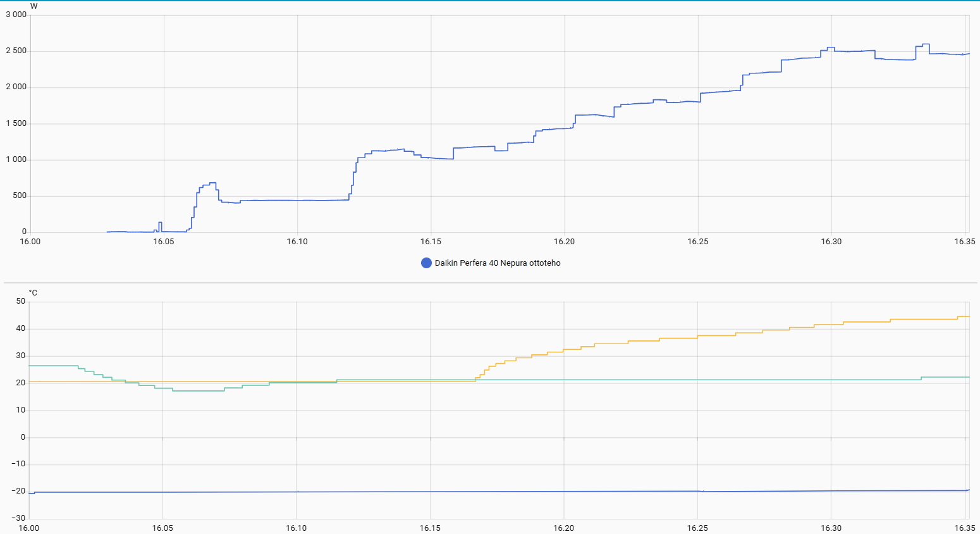Select the 16.05 tick on the temperature chart
This screenshot has height=534, width=980.
[x=162, y=528]
